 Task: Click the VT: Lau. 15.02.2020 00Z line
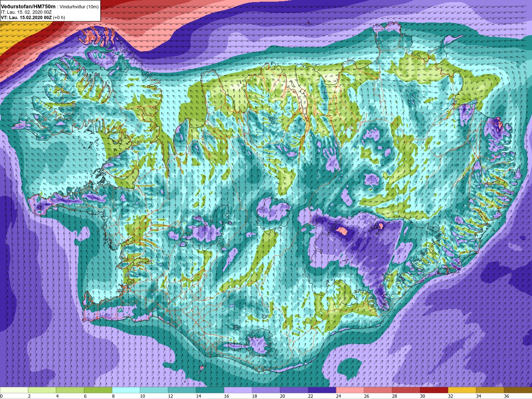point(26,17)
